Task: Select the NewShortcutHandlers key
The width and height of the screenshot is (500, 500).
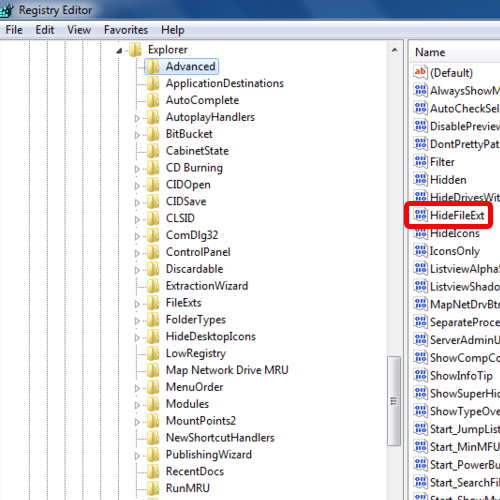Action: 220,437
